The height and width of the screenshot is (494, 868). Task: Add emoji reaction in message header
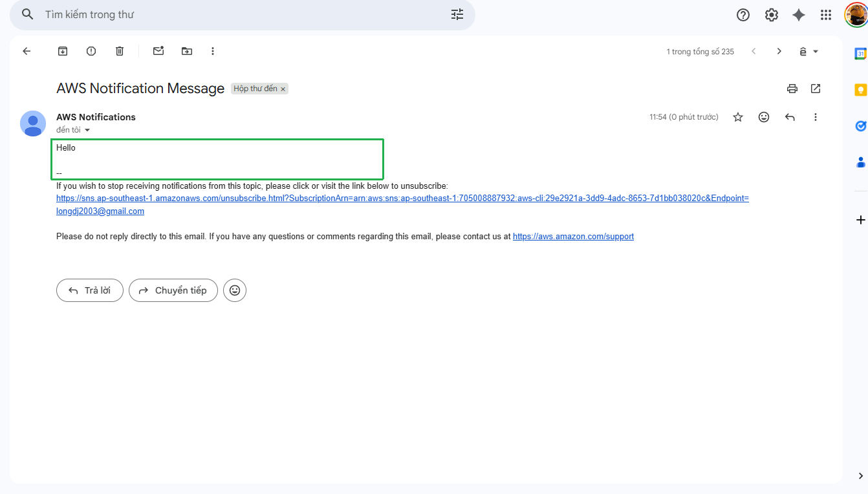[x=764, y=117]
